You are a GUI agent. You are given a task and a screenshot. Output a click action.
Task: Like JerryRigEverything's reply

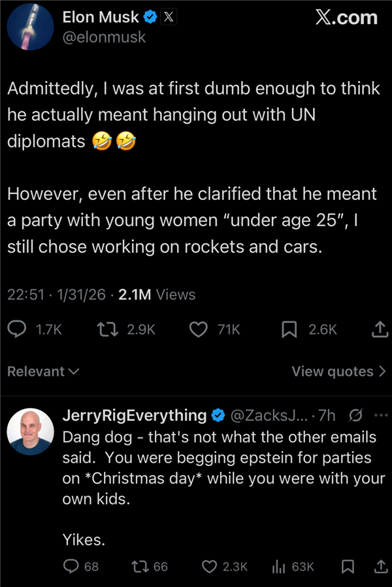click(x=209, y=567)
